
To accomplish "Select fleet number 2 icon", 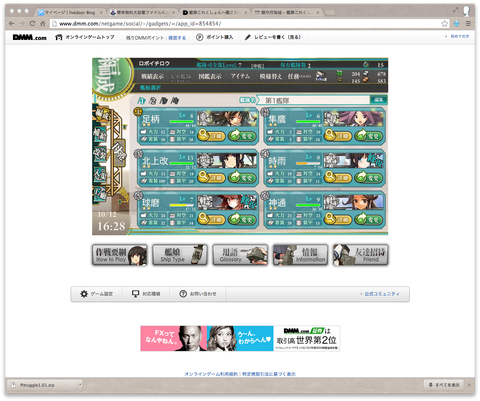I will (152, 100).
